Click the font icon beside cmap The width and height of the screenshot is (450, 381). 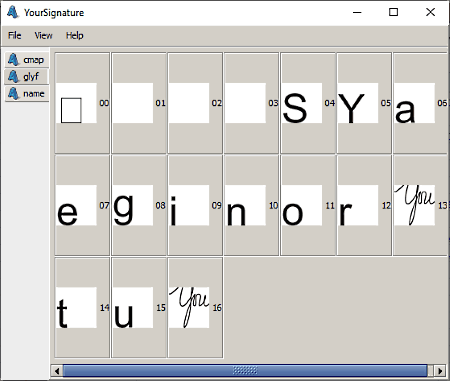pos(13,60)
